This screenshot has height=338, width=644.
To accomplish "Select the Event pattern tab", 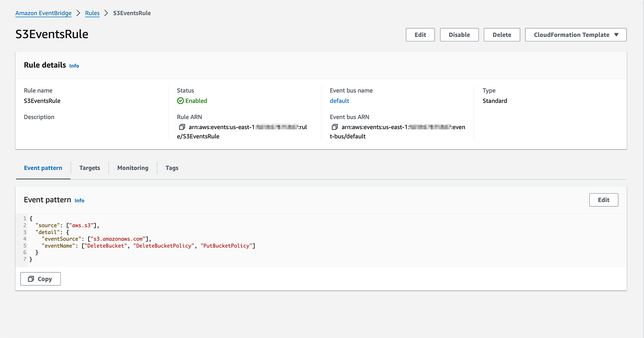I will (x=43, y=168).
